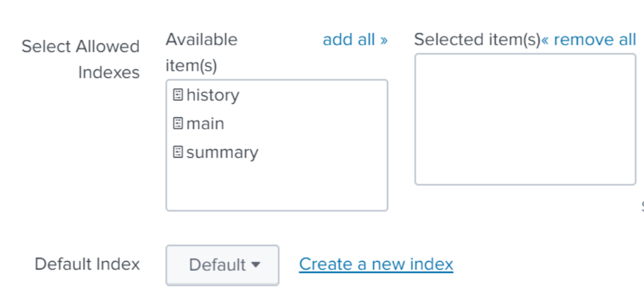Click the 'add all' link
Screen dimensions: 644x292
tap(349, 40)
